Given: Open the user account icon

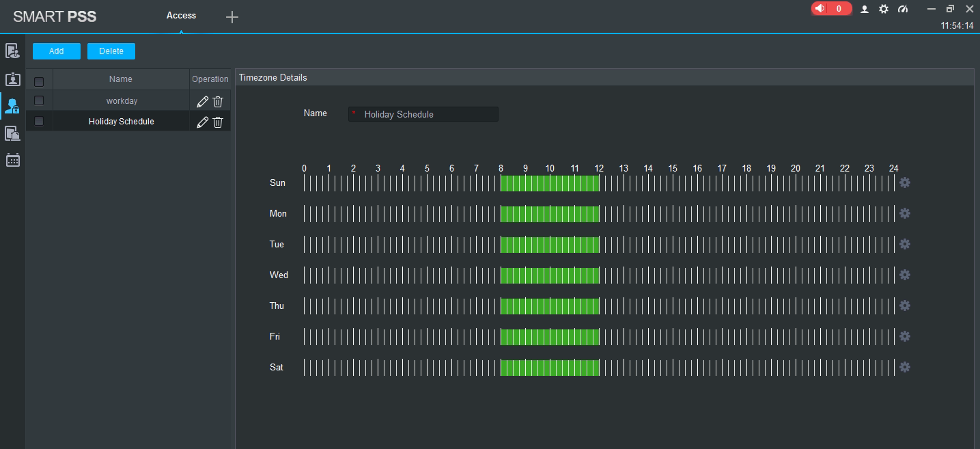Looking at the screenshot, I should click(865, 9).
